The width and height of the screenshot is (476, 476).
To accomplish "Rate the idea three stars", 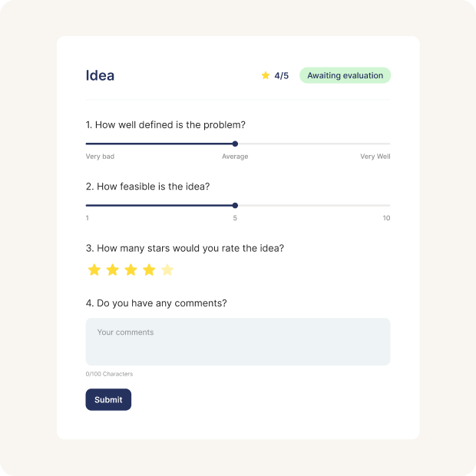I will tap(131, 269).
